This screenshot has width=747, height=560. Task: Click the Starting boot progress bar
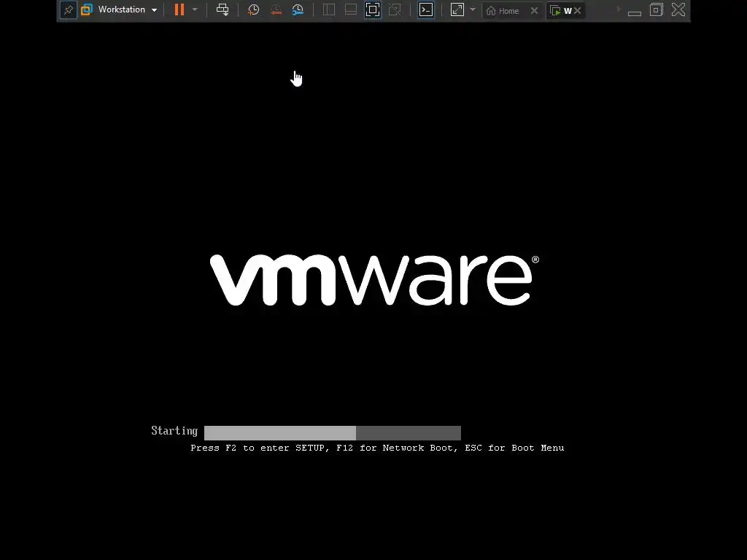point(333,433)
